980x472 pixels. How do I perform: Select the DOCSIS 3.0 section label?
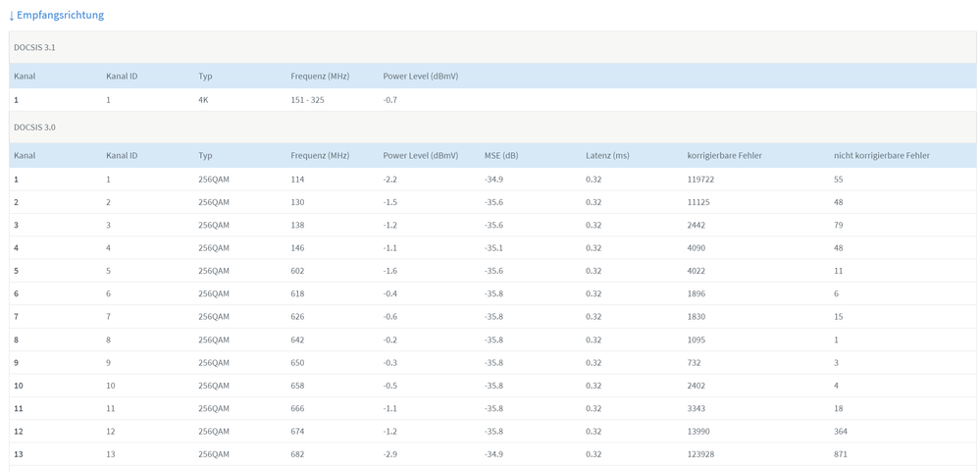point(34,128)
